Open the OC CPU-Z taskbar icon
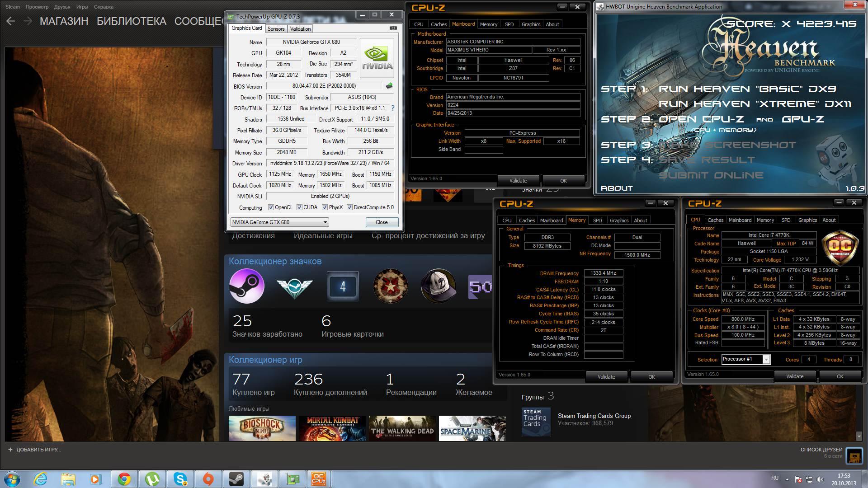 (x=319, y=479)
